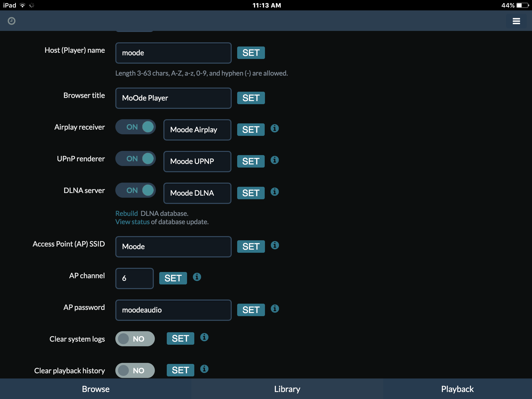Set the UPnP renderer name
Viewport: 532px width, 399px height.
[251, 161]
